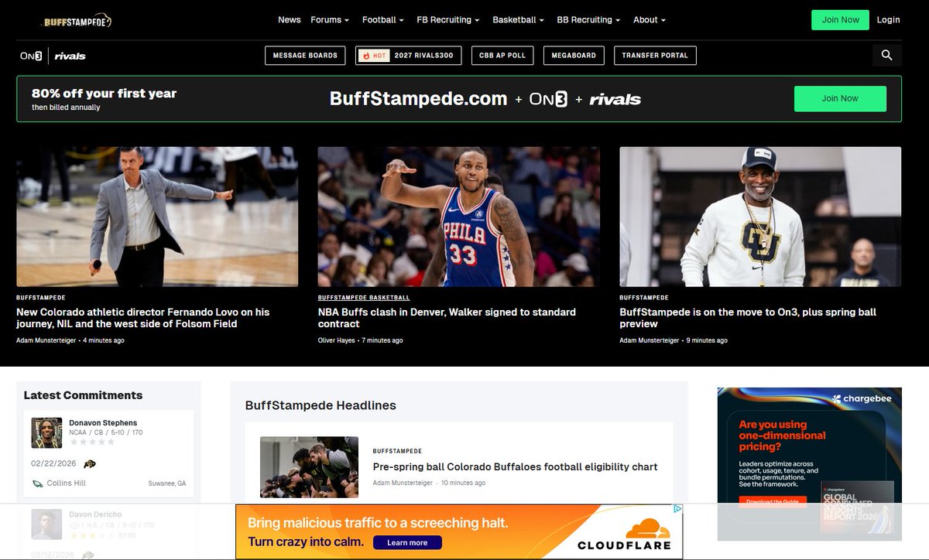Image resolution: width=929 pixels, height=560 pixels.
Task: Open Donavon Stephens profile name
Action: pyautogui.click(x=103, y=423)
